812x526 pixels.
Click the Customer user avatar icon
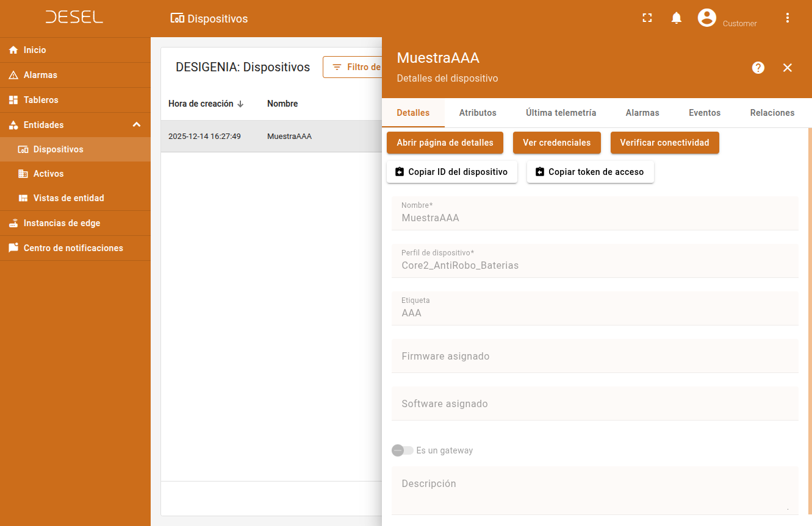[707, 18]
